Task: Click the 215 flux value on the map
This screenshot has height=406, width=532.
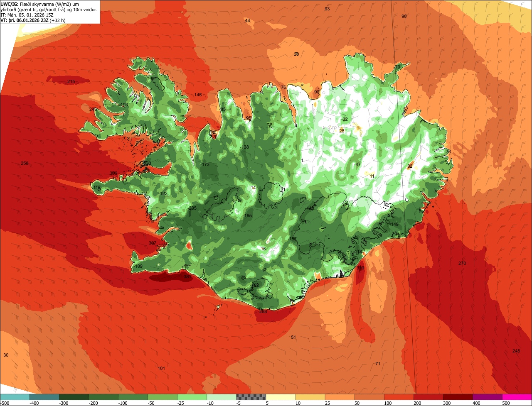Action: coord(71,81)
